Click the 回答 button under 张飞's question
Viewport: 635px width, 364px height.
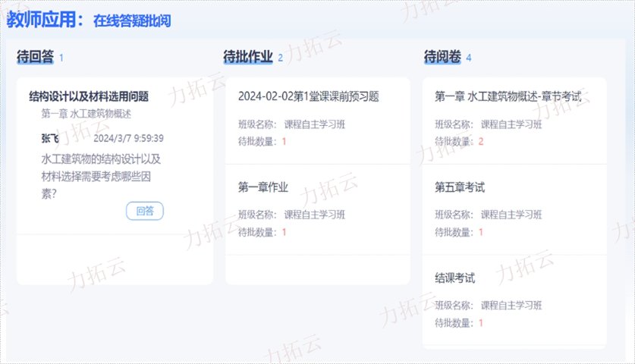(145, 211)
